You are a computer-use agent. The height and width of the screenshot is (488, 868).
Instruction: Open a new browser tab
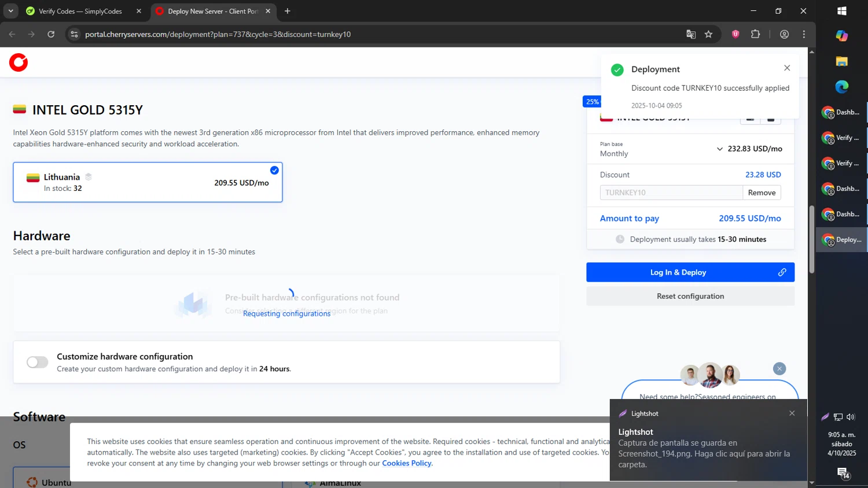tap(288, 11)
